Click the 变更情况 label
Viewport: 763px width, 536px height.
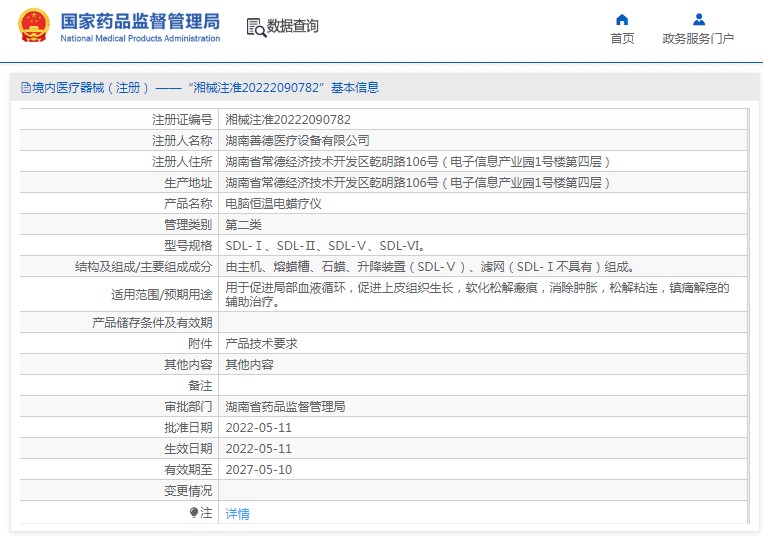pyautogui.click(x=188, y=490)
